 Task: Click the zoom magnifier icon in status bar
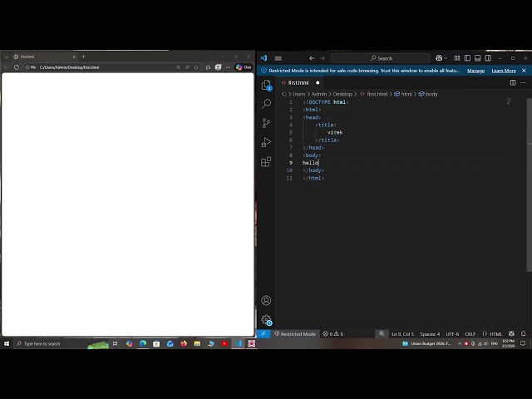click(382, 334)
